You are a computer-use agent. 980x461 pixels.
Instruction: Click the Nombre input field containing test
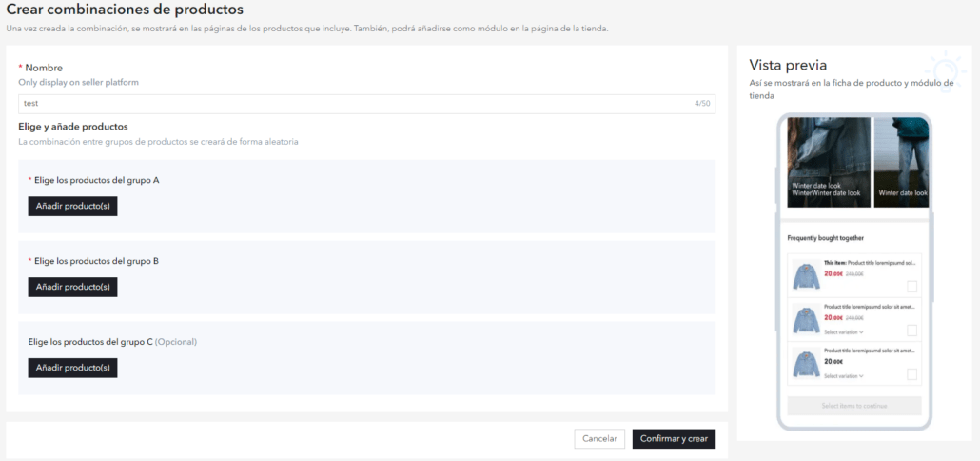[366, 104]
